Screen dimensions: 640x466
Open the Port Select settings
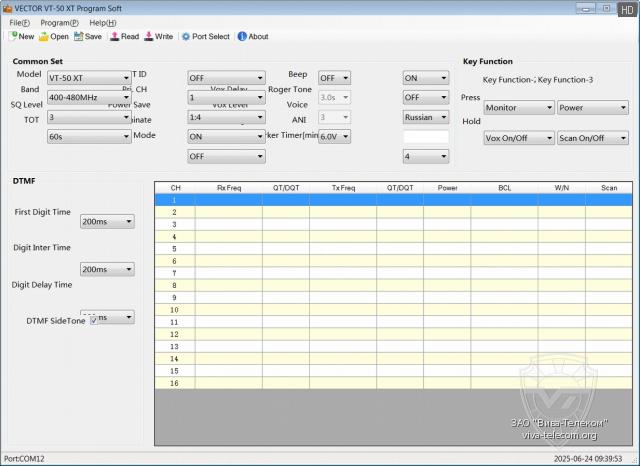pos(205,36)
